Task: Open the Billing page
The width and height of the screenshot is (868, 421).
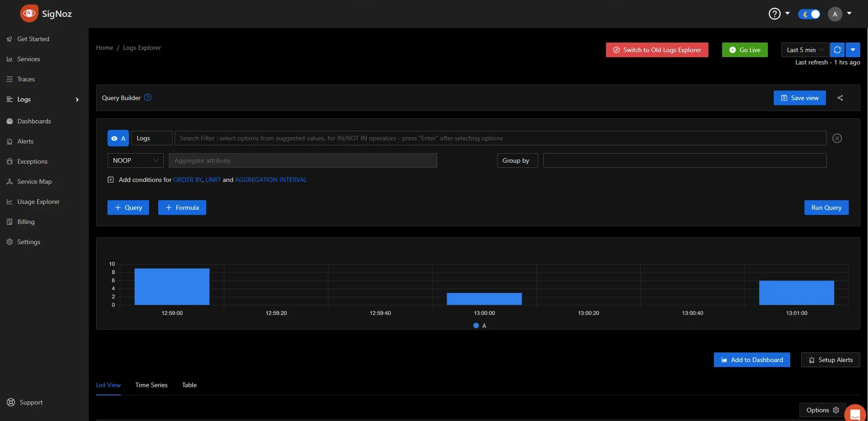Action: 26,222
